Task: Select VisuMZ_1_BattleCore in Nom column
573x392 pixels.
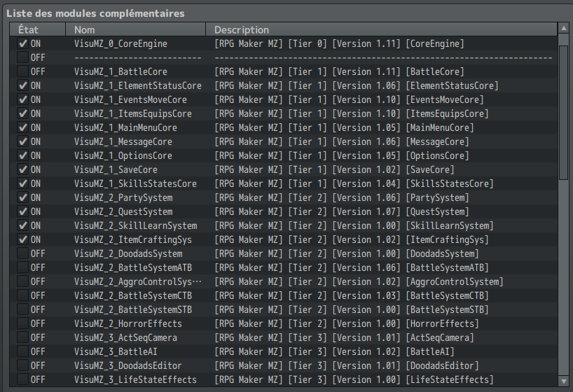Action: pyautogui.click(x=120, y=71)
